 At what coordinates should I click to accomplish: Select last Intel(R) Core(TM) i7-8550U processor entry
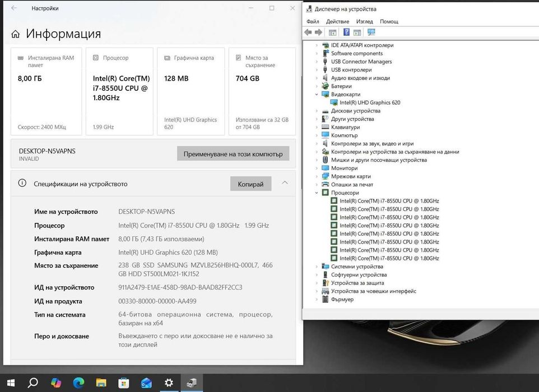coord(389,258)
